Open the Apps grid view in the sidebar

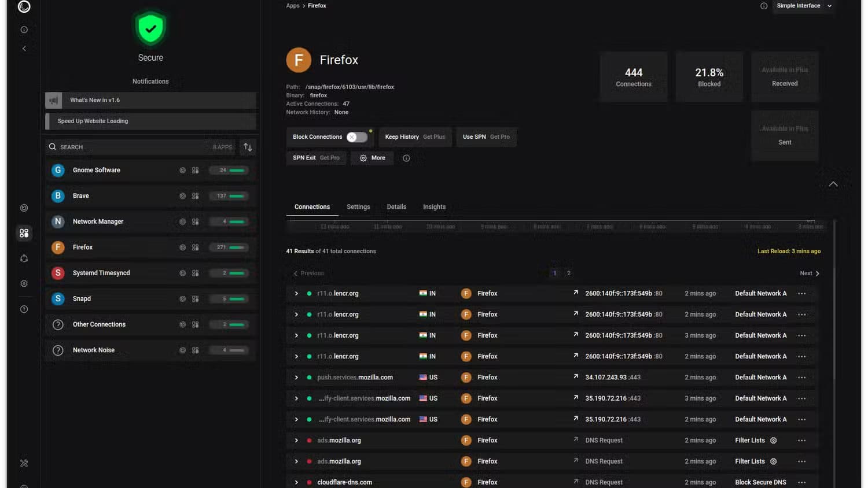pos(24,233)
